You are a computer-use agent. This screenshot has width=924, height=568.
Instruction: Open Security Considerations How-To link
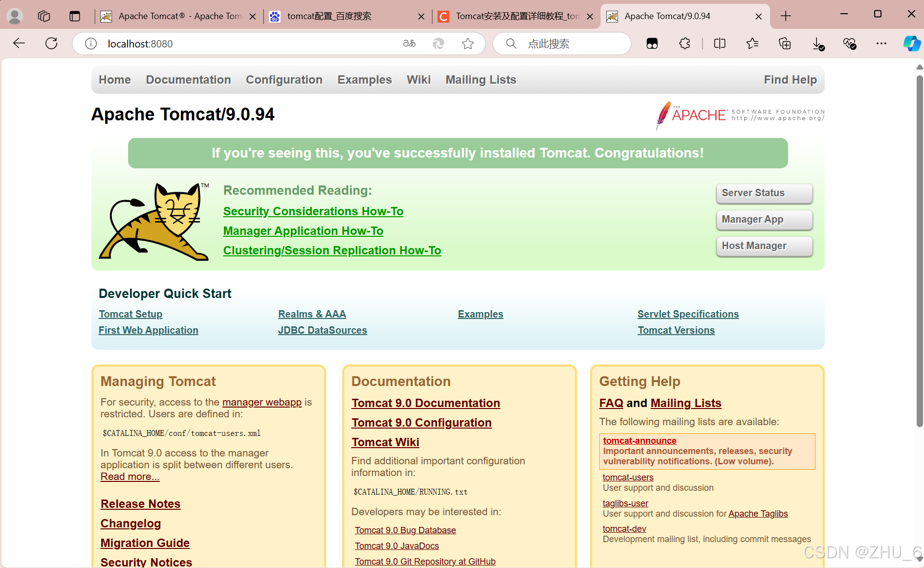click(313, 211)
